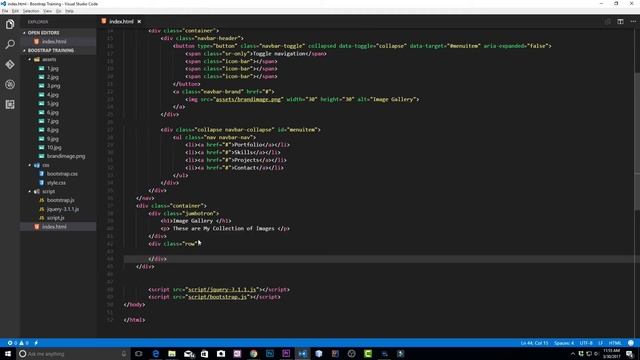Follow the assets/brandimage.png link in the code
Image resolution: width=640 pixels, height=360 pixels.
click(248, 99)
